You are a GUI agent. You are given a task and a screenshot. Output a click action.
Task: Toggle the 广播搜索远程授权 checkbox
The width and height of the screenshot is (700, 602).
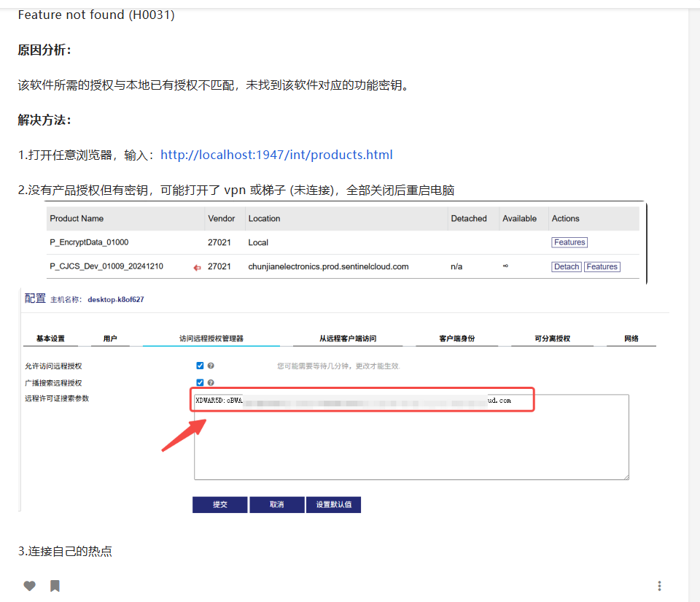200,382
